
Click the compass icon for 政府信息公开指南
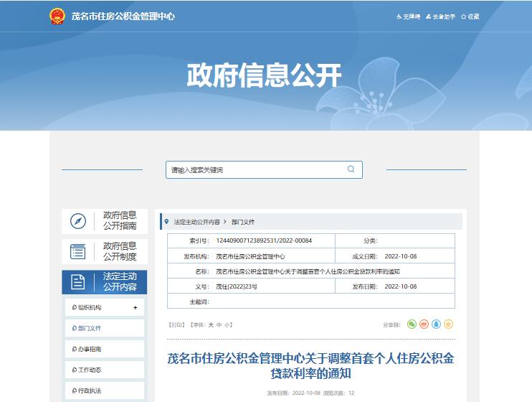[77, 221]
